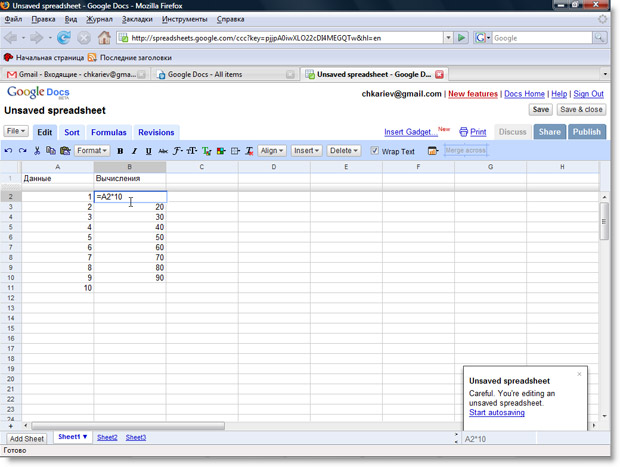Click the Stop loading icon
The image size is (620, 467).
84,38
